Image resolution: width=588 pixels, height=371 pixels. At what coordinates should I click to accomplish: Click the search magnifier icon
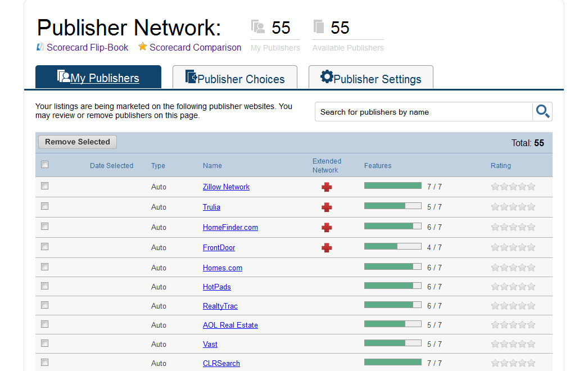[542, 111]
